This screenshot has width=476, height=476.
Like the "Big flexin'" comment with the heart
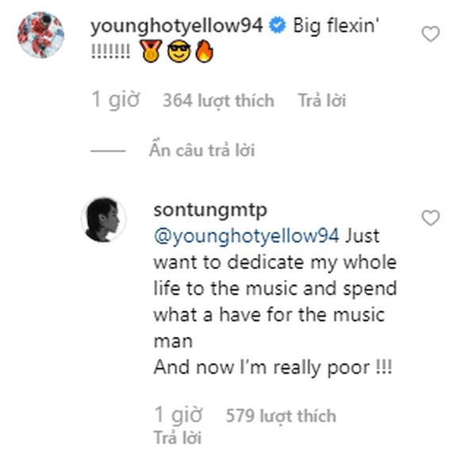point(430,34)
